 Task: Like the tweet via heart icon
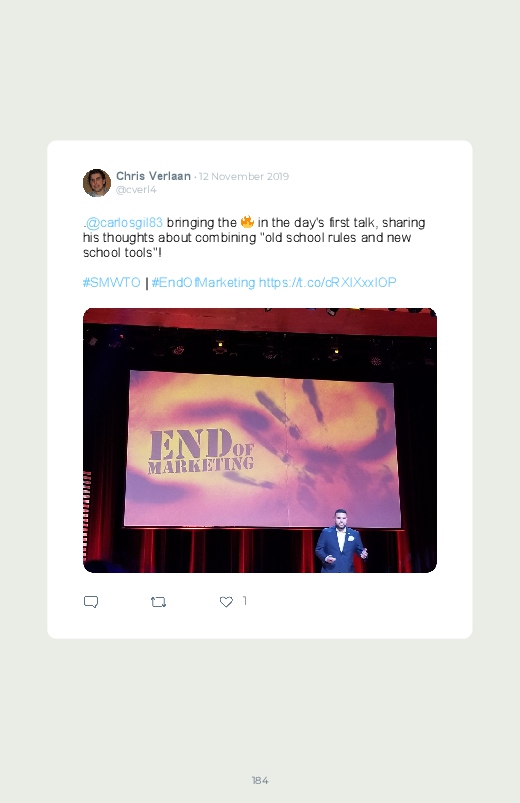pyautogui.click(x=226, y=602)
